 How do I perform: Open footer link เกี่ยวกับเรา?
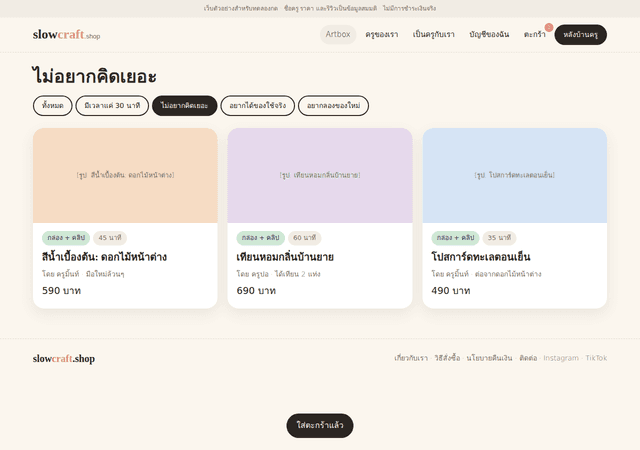coord(411,358)
